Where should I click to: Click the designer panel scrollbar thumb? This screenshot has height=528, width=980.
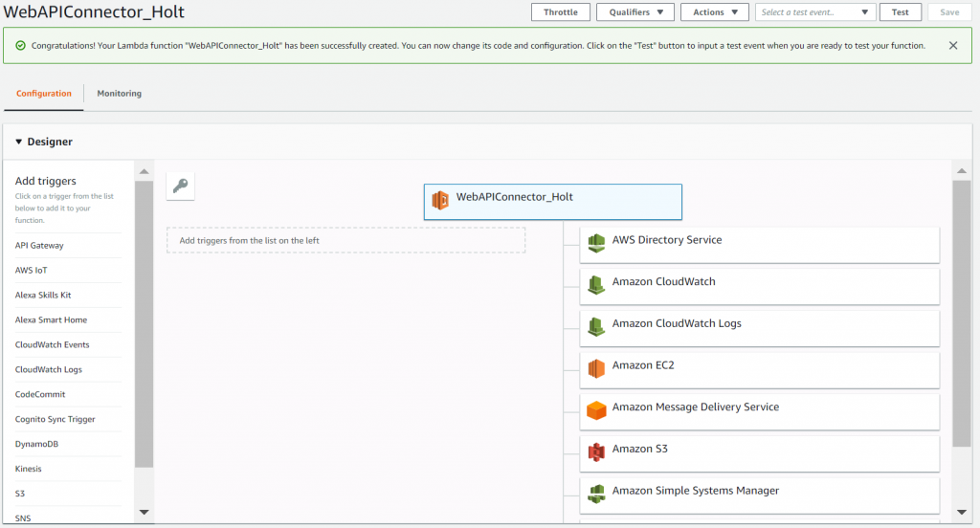pyautogui.click(x=962, y=314)
